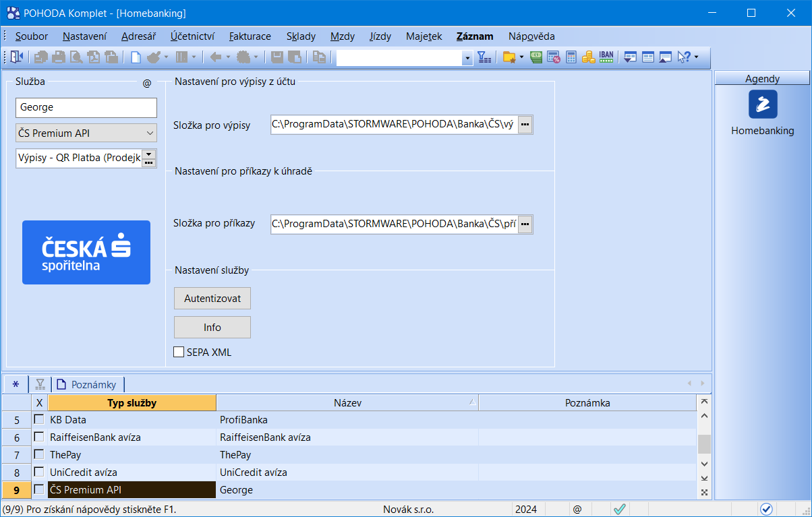Click the help pointer question mark icon
The width and height of the screenshot is (812, 517).
point(684,58)
